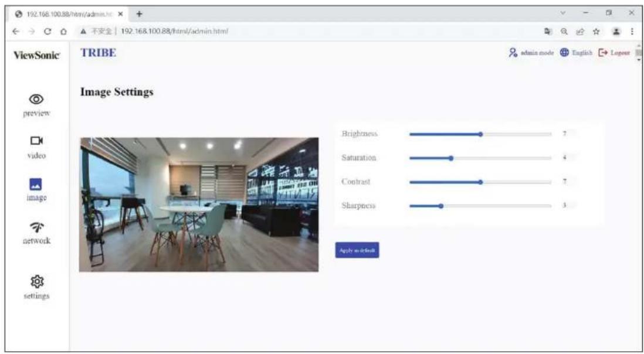Image resolution: width=644 pixels, height=354 pixels.
Task: Switch to the settings menu label
Action: tap(36, 296)
